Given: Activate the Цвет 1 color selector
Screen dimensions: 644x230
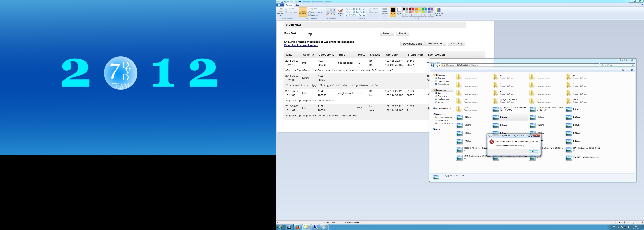Looking at the screenshot, I should 393,12.
